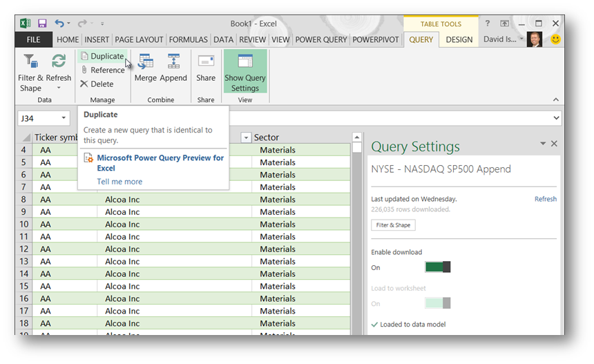Open ribbon display options icon
This screenshot has width=594, height=364.
tap(505, 23)
